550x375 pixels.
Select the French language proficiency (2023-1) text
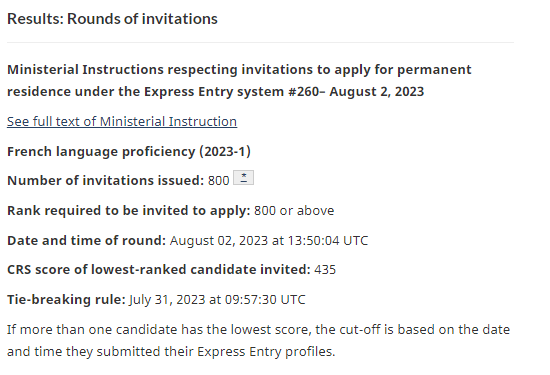pos(129,152)
